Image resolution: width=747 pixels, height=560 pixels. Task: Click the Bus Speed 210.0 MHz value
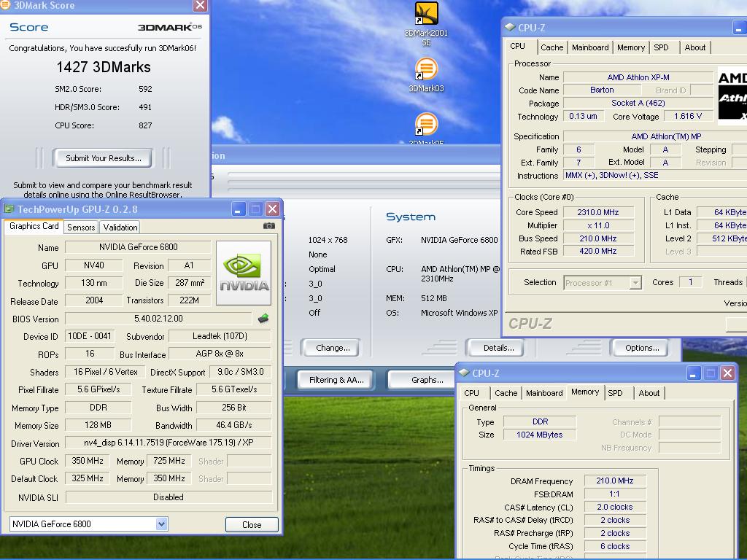pyautogui.click(x=598, y=238)
